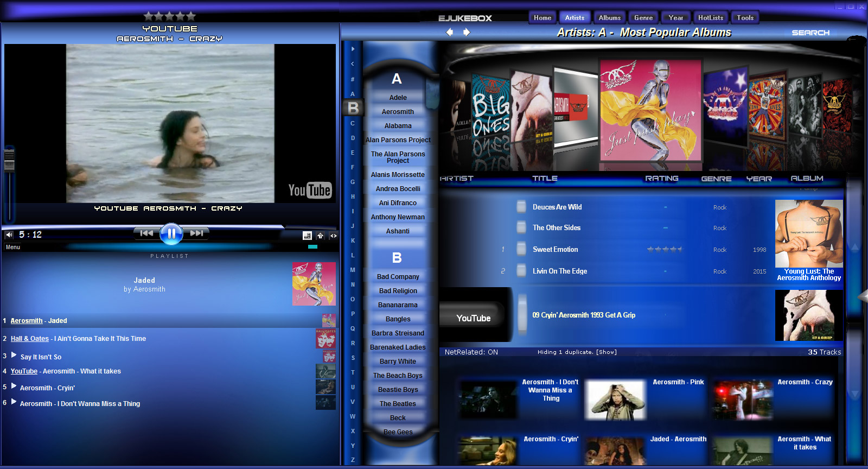Expand playlist item Aerosmith - Cryin'
This screenshot has height=469, width=868.
click(x=14, y=386)
